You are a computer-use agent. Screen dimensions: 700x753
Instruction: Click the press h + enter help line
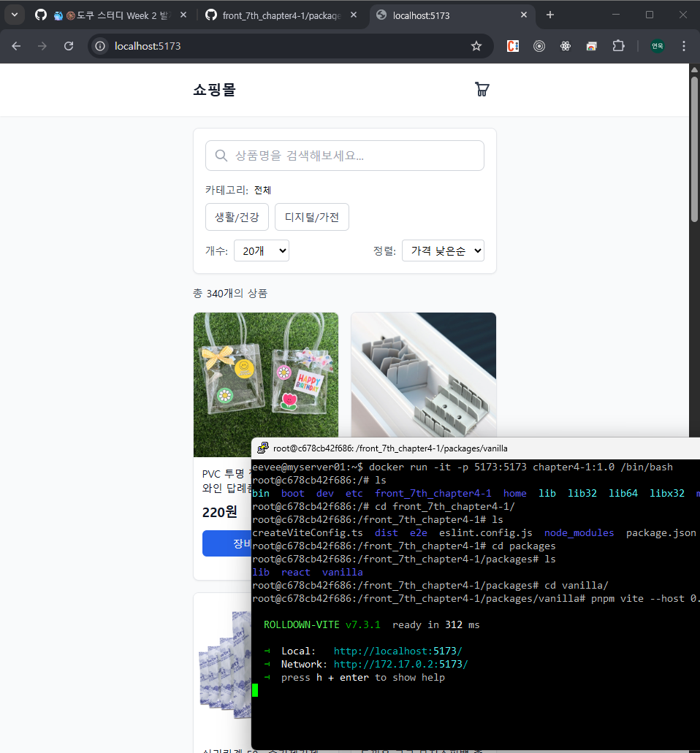(x=363, y=677)
